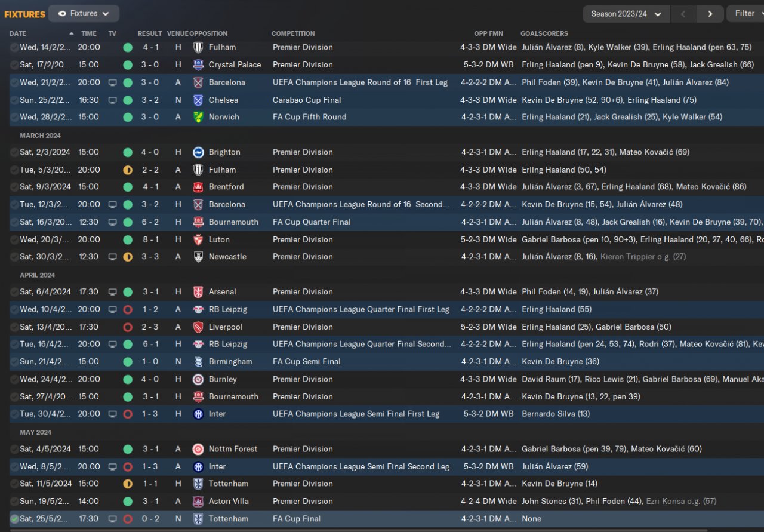Viewport: 764px width, 532px height.
Task: Toggle the check mark on the Brighton row
Action: (14, 152)
